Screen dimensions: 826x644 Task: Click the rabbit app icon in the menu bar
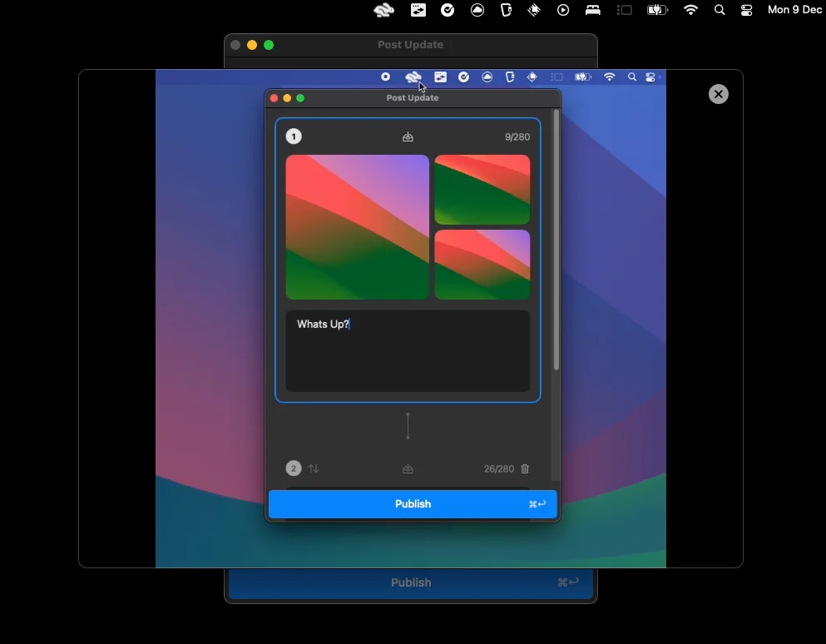(x=383, y=10)
